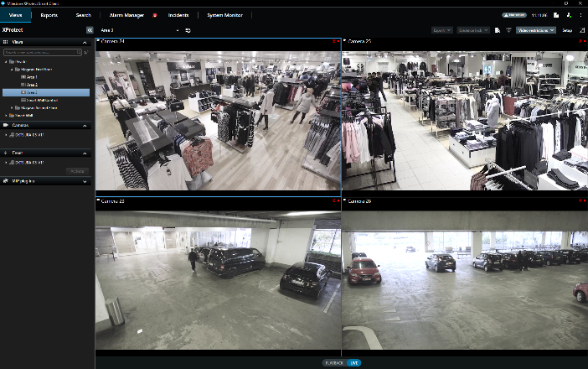Click the views search input field

(44, 53)
